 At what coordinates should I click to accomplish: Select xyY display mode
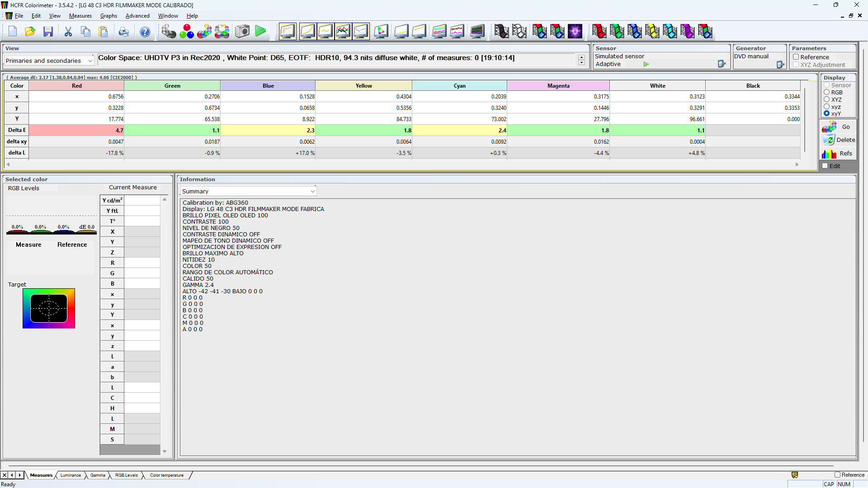point(826,114)
